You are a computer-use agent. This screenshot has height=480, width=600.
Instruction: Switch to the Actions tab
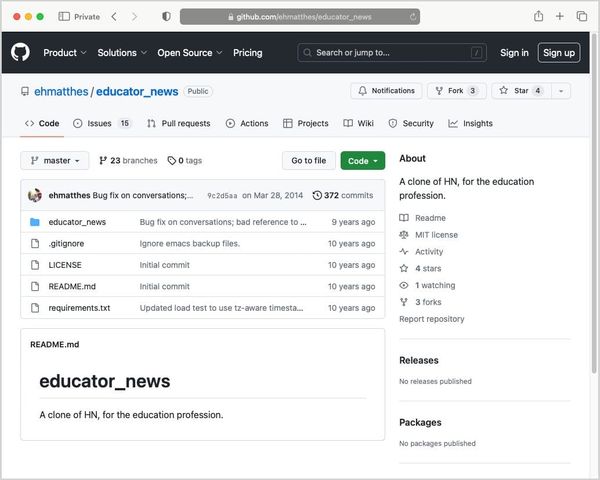coord(247,123)
